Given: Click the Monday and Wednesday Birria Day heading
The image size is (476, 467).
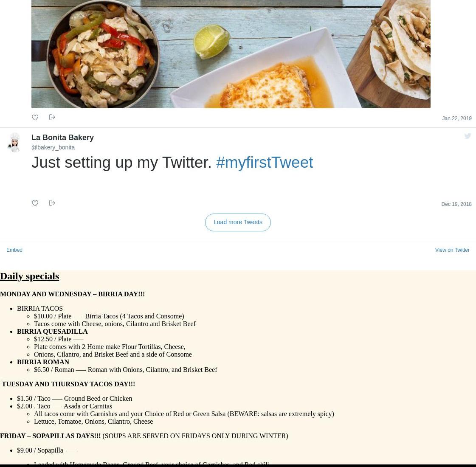Looking at the screenshot, I should pos(72,294).
